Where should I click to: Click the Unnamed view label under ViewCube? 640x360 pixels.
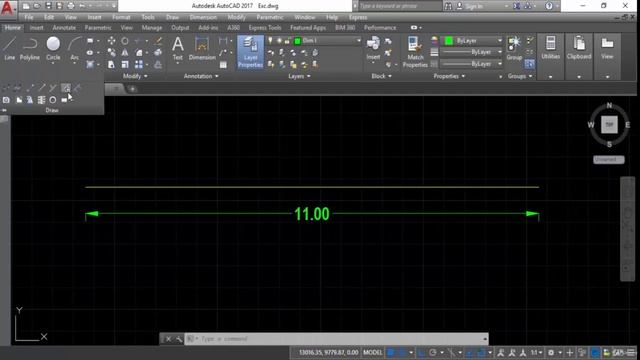coord(609,160)
